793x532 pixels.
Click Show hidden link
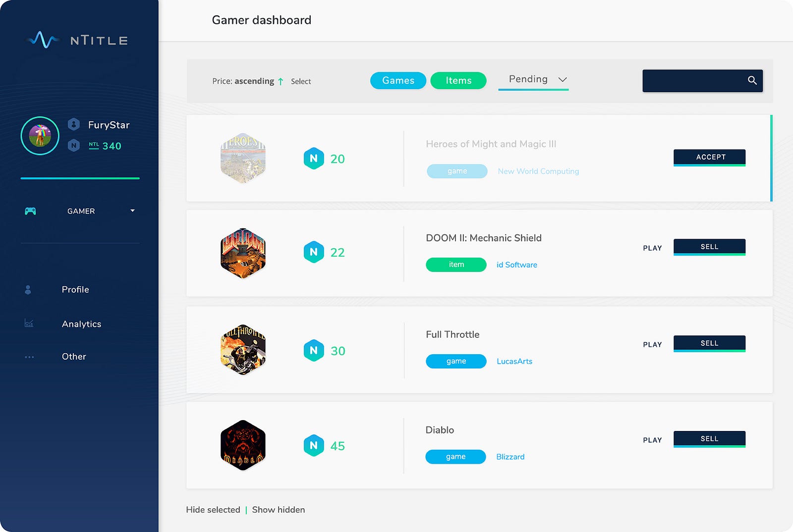(x=279, y=510)
